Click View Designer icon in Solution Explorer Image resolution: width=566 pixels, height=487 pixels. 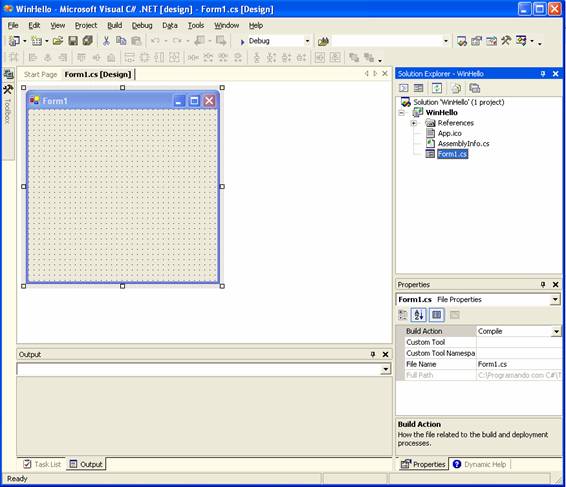point(418,88)
